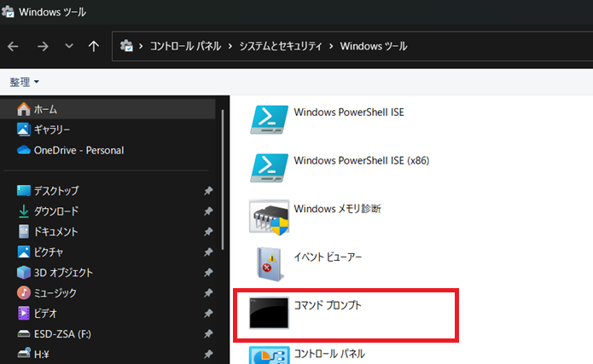Click the Windows PowerShell ISE label
The image size is (593, 364).
(x=349, y=113)
